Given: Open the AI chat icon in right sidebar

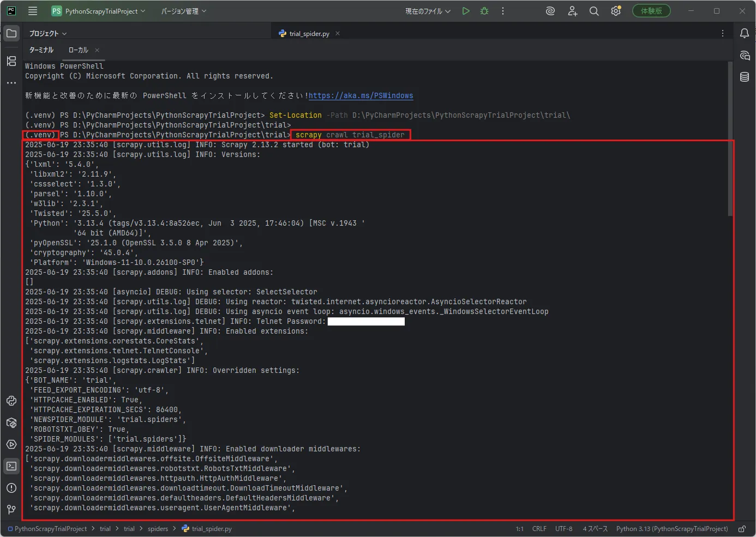Looking at the screenshot, I should (745, 55).
